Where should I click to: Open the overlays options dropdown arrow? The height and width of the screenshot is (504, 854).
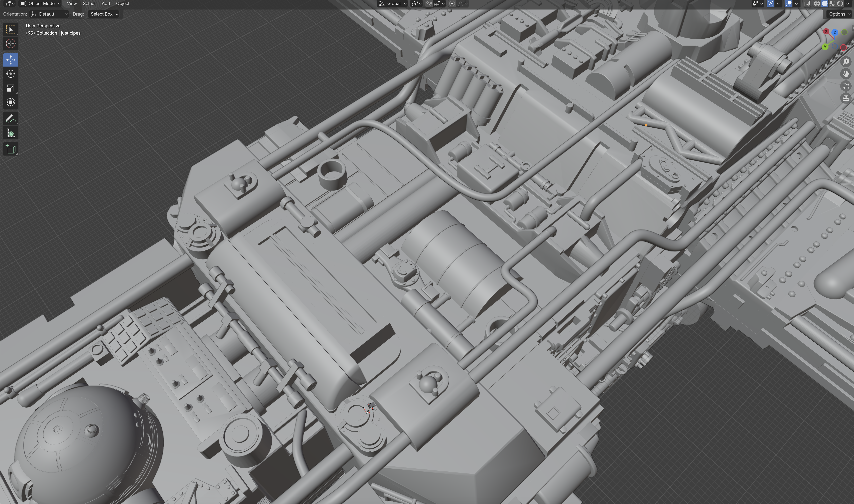point(796,3)
